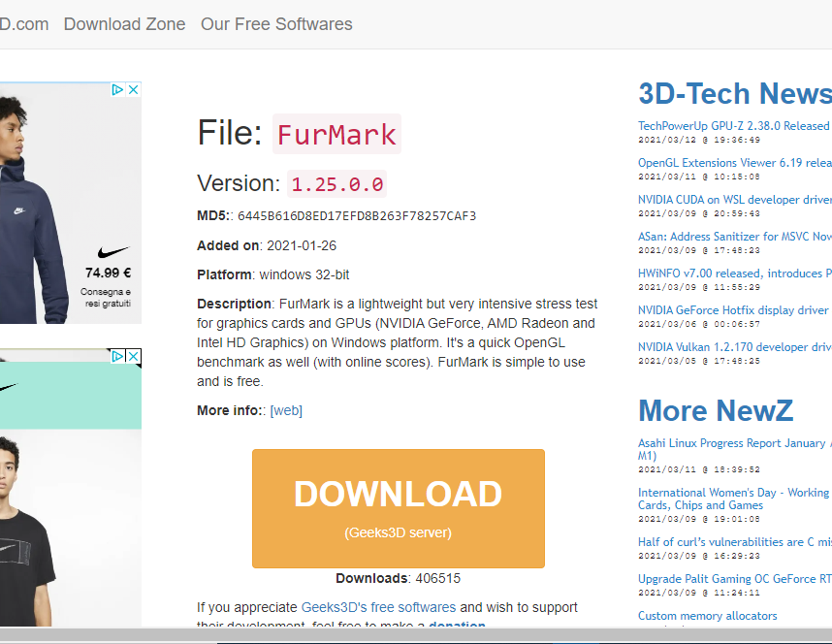Open the Half of curl's vulnerabilities article
This screenshot has height=644, width=832.
point(735,541)
